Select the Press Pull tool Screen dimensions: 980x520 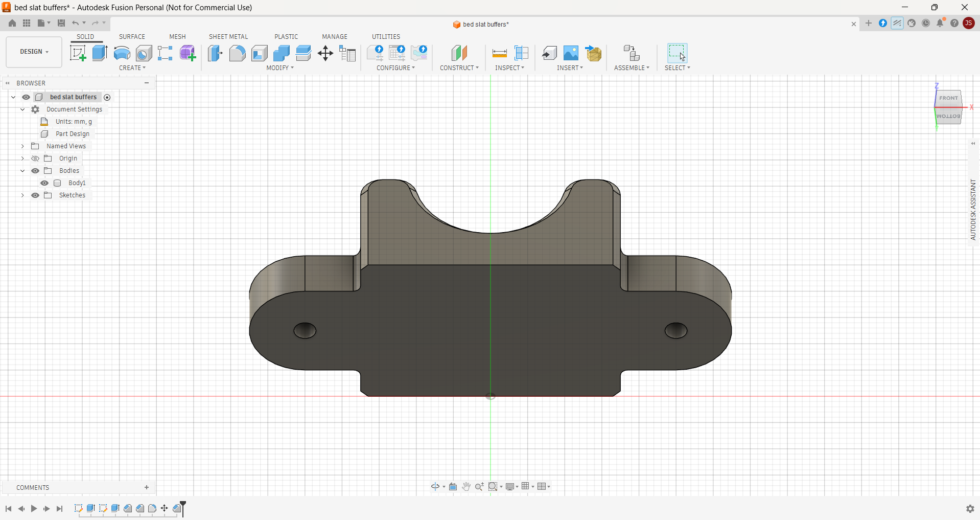pos(215,53)
